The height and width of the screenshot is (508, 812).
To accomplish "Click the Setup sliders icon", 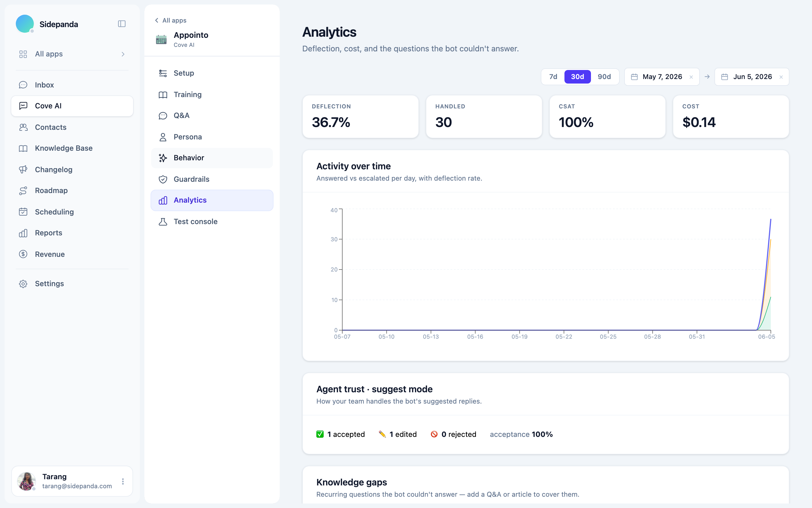I will tap(163, 73).
